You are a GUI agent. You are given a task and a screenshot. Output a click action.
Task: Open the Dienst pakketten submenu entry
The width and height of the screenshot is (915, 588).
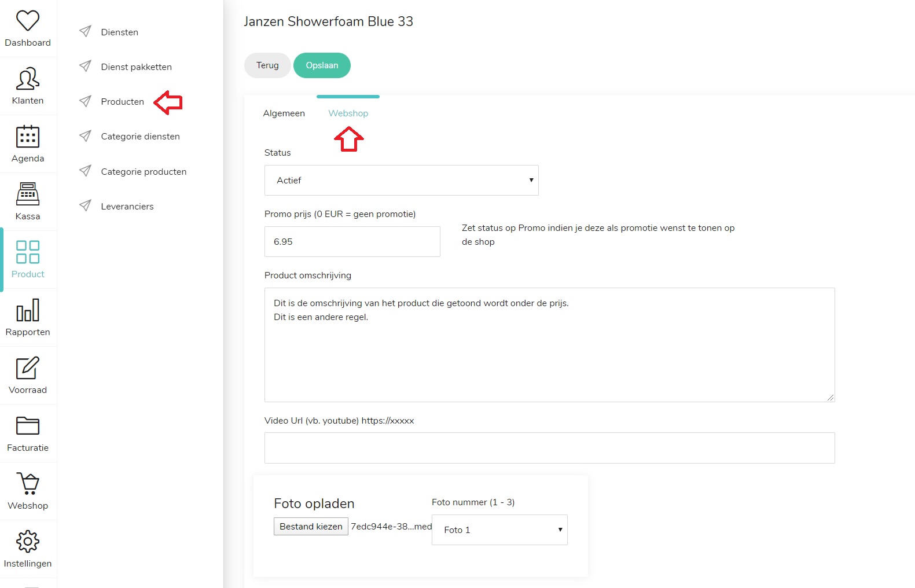pos(136,67)
